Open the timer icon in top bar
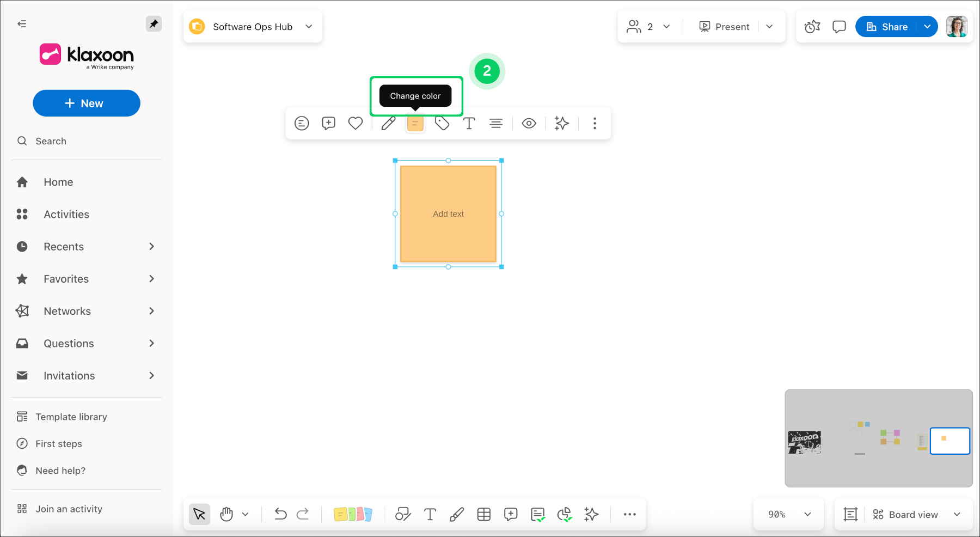This screenshot has width=980, height=537. pos(812,27)
